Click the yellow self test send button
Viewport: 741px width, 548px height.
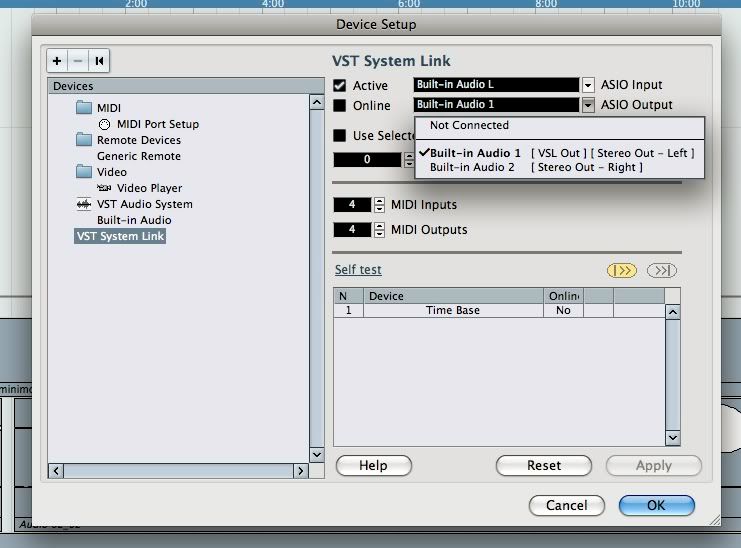tap(621, 271)
